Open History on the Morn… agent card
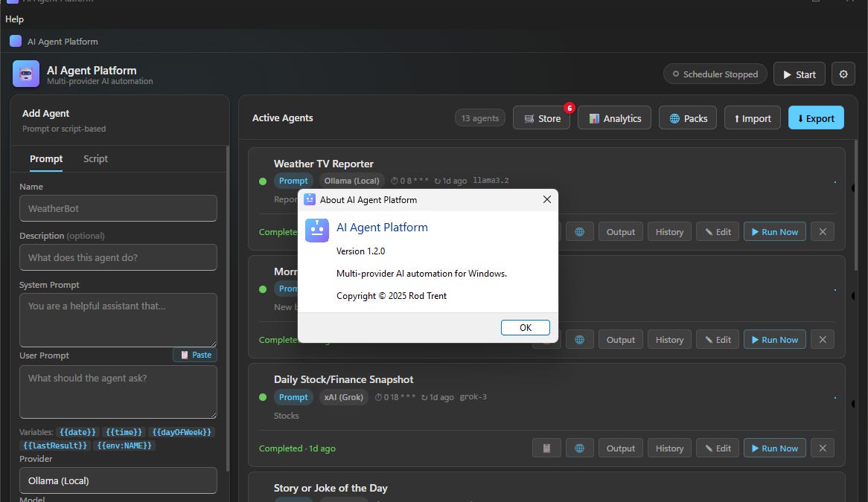Screen dimensions: 868x502 [x=669, y=339]
